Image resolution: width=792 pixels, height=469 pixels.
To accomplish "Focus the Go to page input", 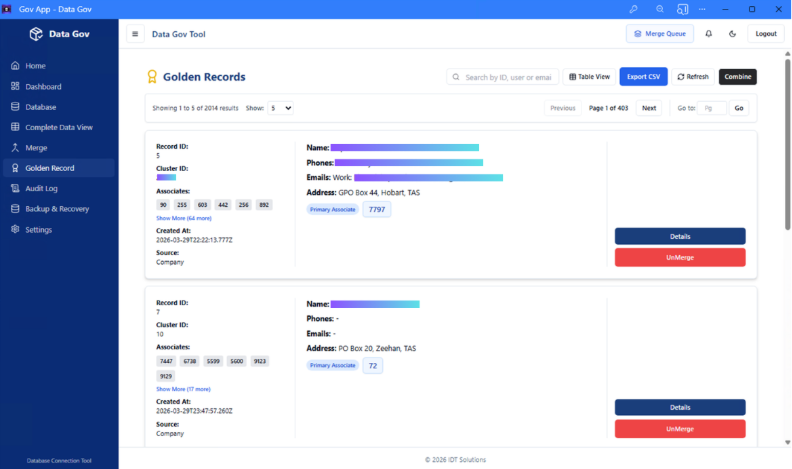I will coord(712,108).
